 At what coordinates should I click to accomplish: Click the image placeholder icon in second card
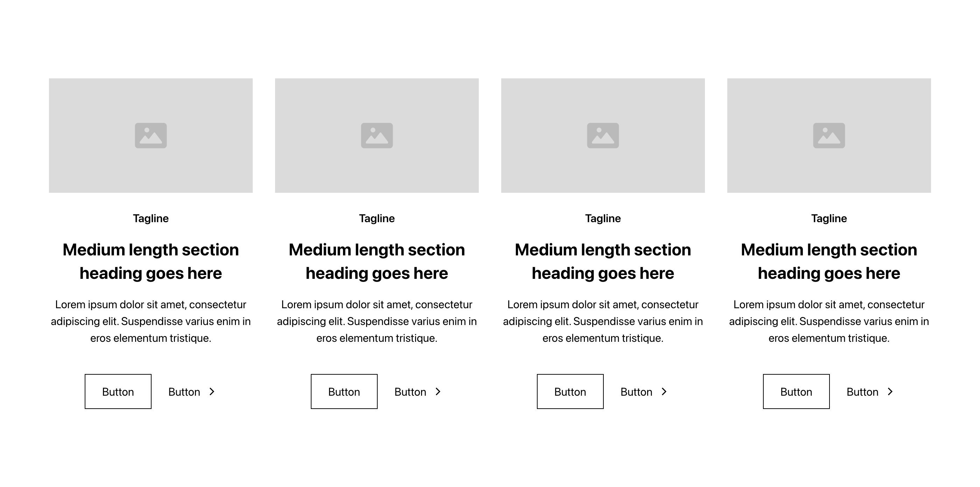(x=377, y=135)
